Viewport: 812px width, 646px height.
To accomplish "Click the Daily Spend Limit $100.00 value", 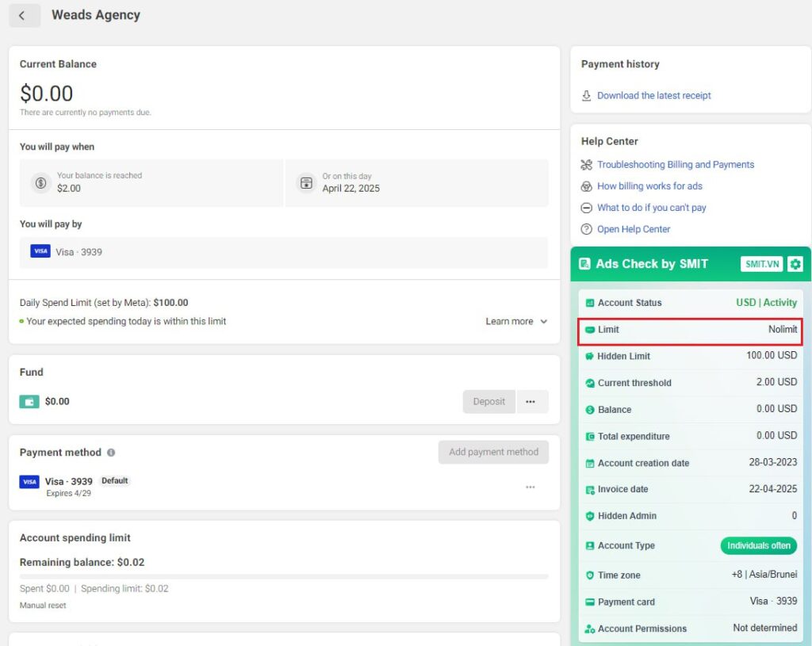I will point(171,303).
